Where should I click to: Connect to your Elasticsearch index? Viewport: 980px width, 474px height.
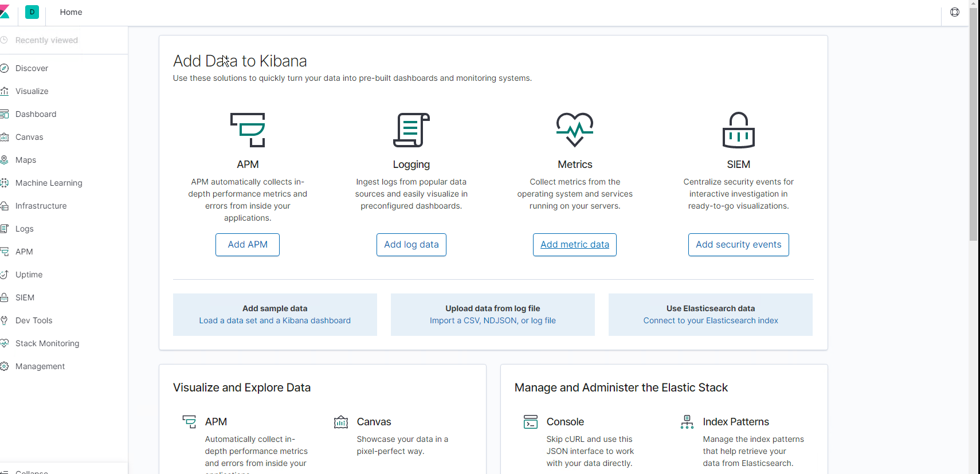(711, 320)
